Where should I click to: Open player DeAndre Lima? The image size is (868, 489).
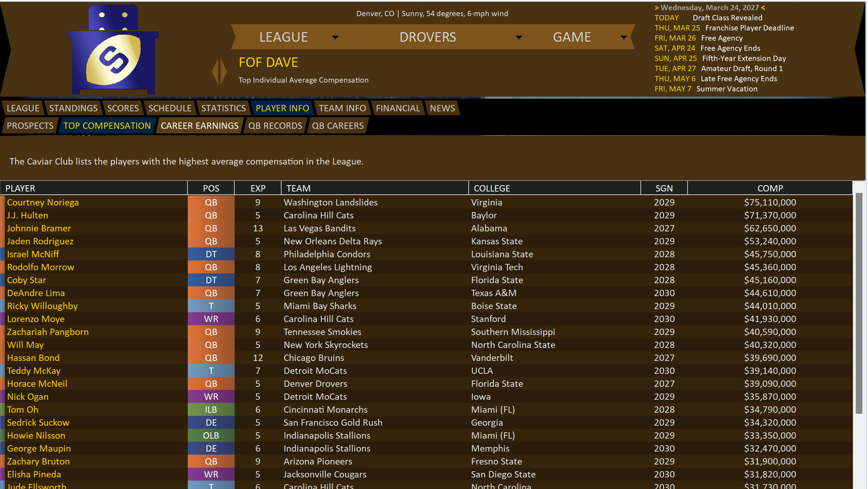point(36,293)
